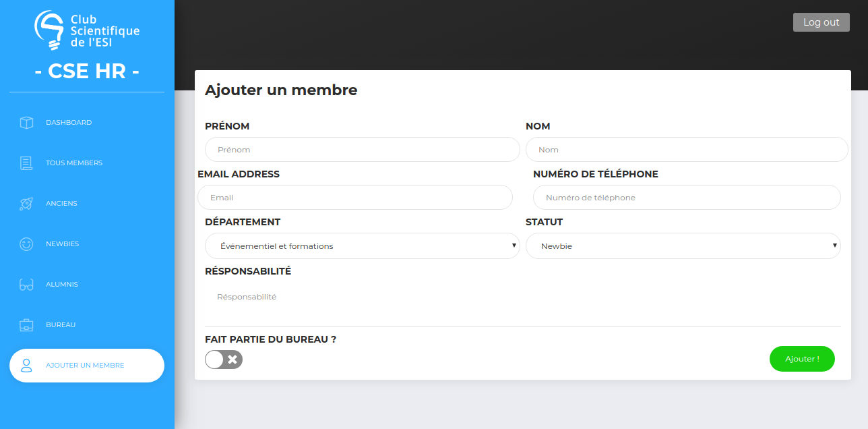Open the Département dropdown
The height and width of the screenshot is (429, 868).
[x=363, y=246]
